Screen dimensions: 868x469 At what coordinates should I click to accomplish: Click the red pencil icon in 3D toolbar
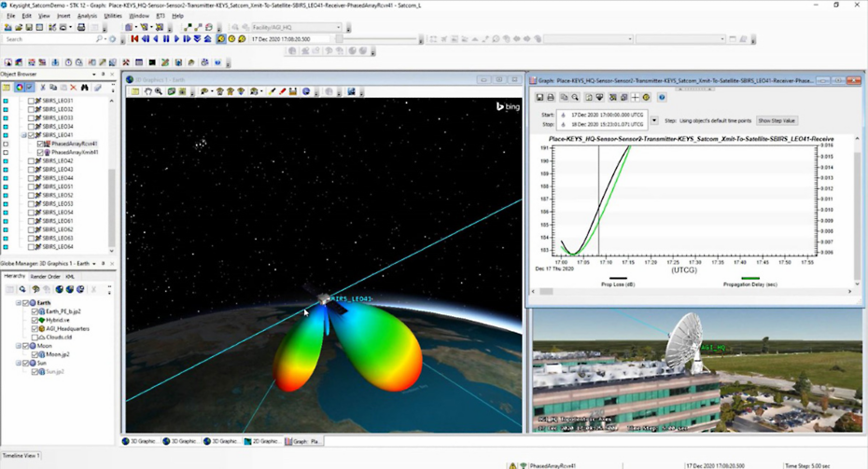[282, 91]
